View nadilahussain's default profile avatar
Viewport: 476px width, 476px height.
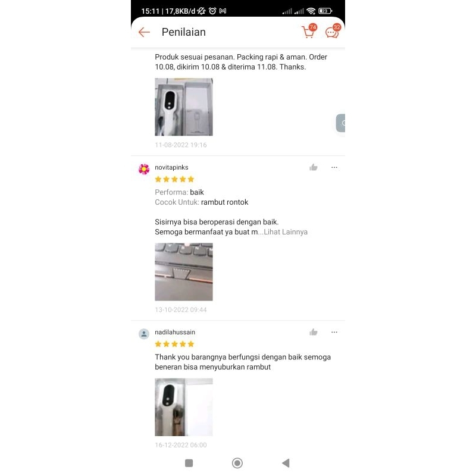[144, 334]
